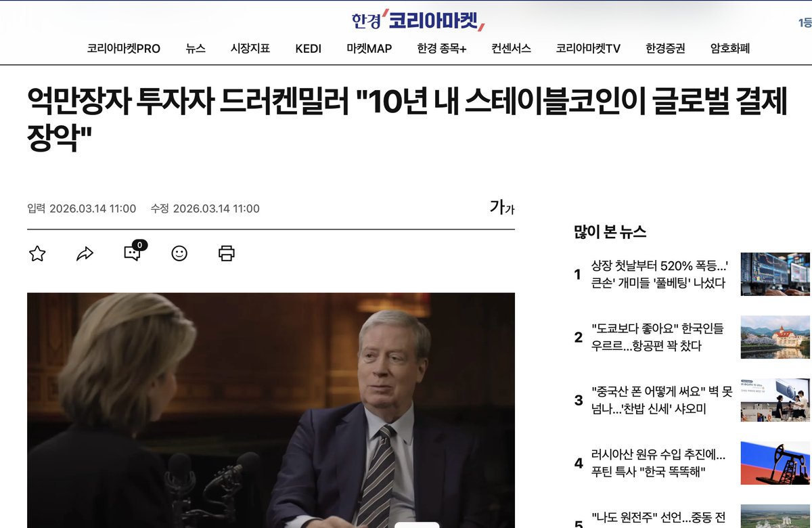The height and width of the screenshot is (528, 812).
Task: Click the castle and blossoms thumbnail of story 2
Action: 775,337
